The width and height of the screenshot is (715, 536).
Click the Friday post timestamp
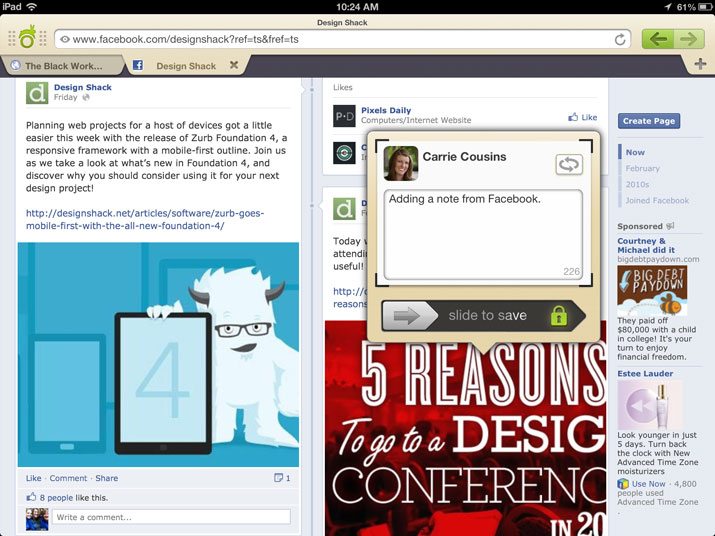pyautogui.click(x=65, y=97)
